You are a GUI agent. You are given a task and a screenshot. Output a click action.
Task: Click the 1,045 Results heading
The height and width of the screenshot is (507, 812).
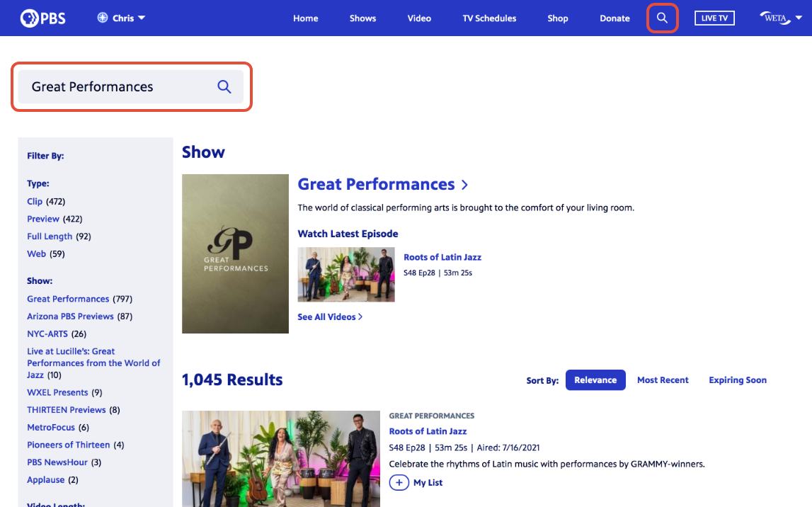(x=232, y=380)
